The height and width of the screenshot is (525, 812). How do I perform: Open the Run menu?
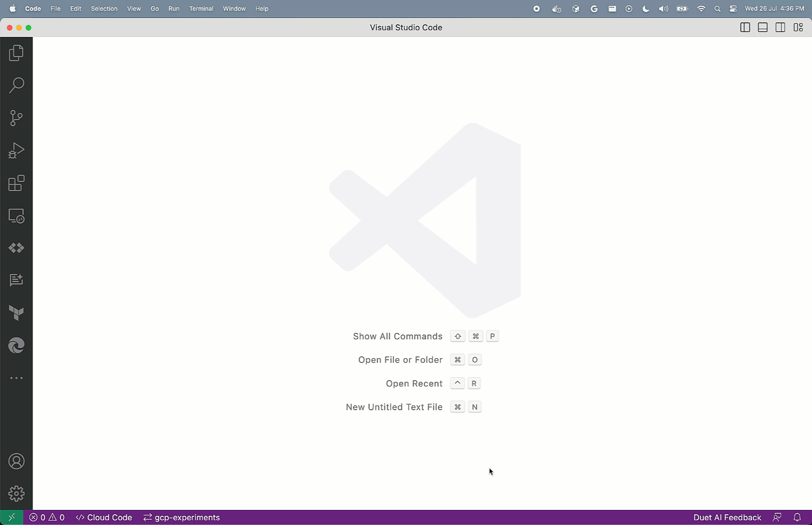point(173,9)
